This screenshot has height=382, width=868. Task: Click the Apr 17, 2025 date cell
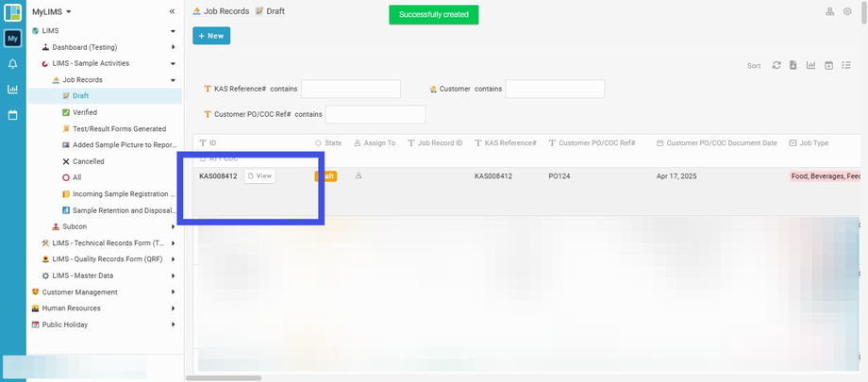(676, 176)
